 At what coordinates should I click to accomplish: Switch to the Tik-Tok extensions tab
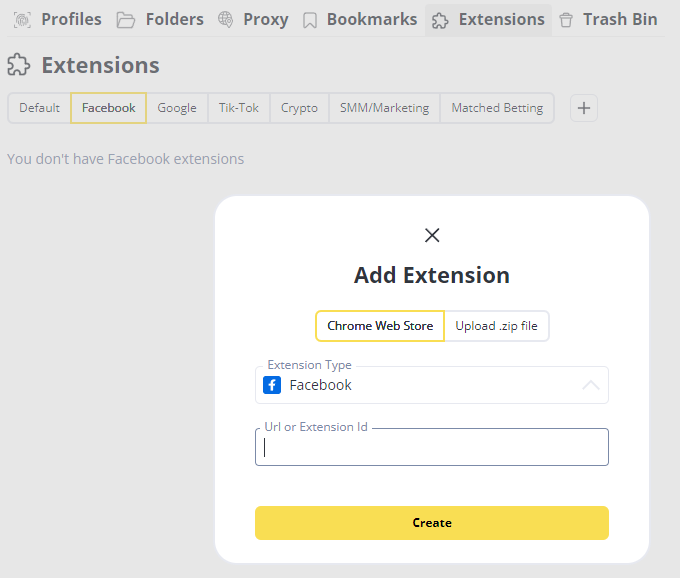pyautogui.click(x=239, y=108)
